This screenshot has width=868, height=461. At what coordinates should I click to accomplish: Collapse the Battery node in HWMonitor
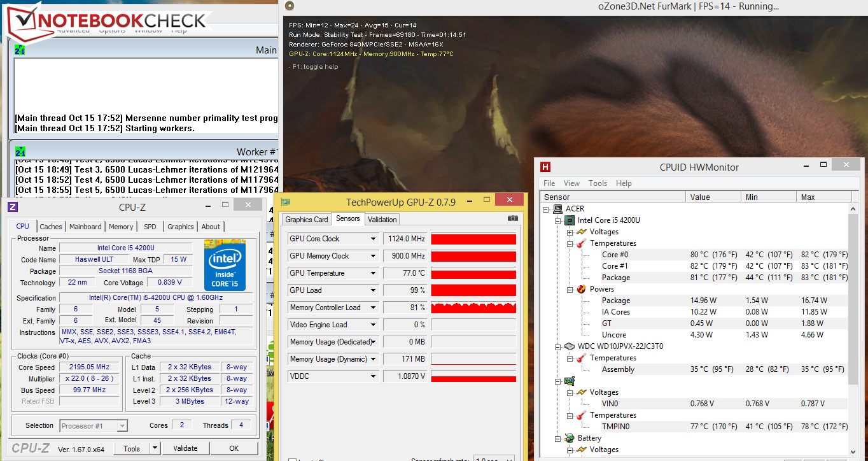pyautogui.click(x=558, y=438)
